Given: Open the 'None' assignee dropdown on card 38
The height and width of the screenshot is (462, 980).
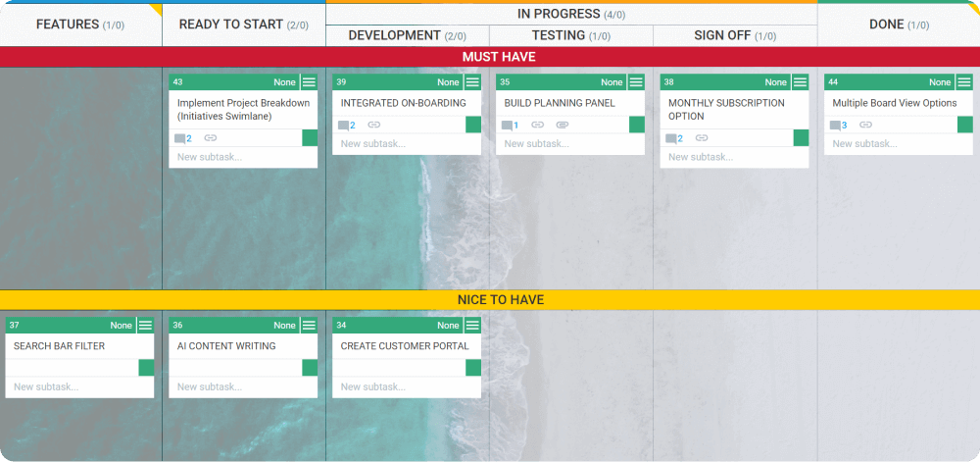Looking at the screenshot, I should pyautogui.click(x=775, y=82).
